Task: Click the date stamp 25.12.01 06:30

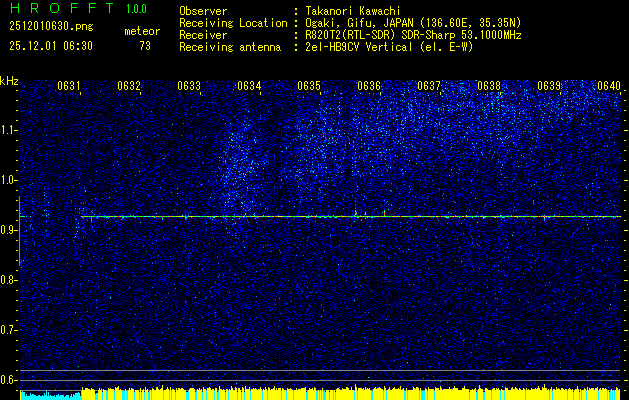Action: pos(51,46)
